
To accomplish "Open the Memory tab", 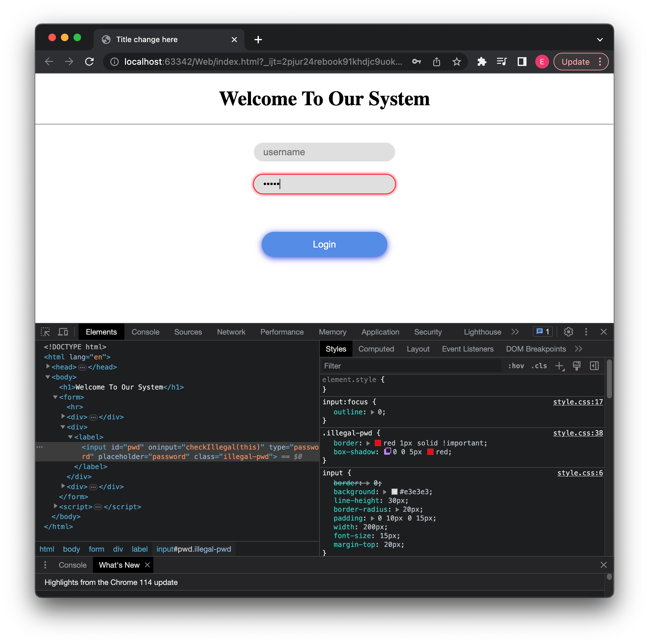I will point(333,332).
